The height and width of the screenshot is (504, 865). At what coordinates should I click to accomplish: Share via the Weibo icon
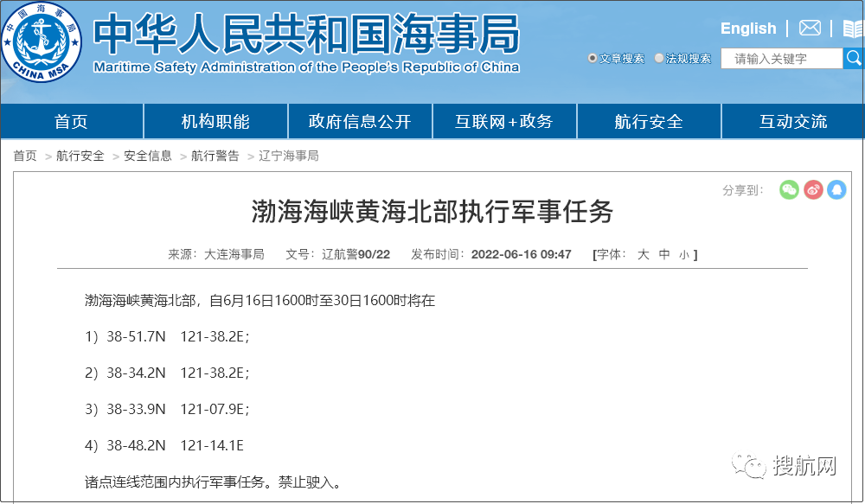click(813, 189)
